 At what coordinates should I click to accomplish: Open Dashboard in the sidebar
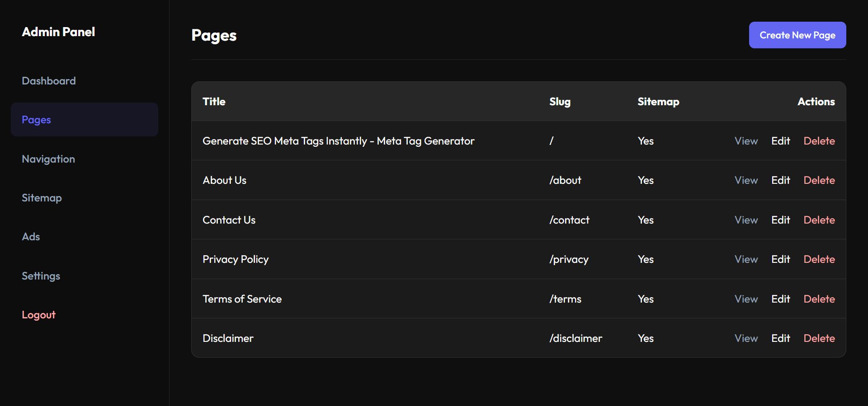coord(49,81)
